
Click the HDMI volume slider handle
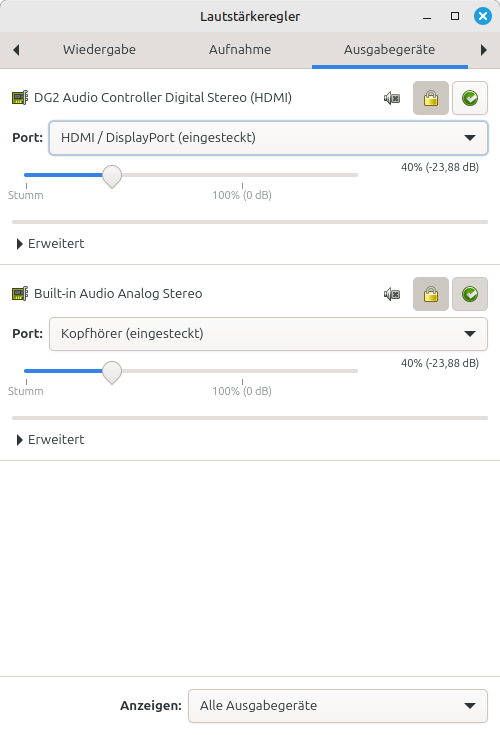(x=112, y=176)
